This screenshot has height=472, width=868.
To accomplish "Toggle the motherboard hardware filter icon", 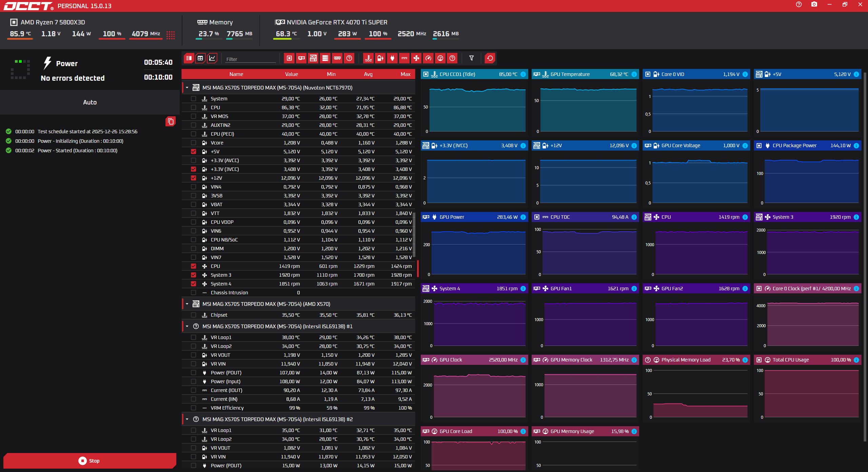I will 313,58.
